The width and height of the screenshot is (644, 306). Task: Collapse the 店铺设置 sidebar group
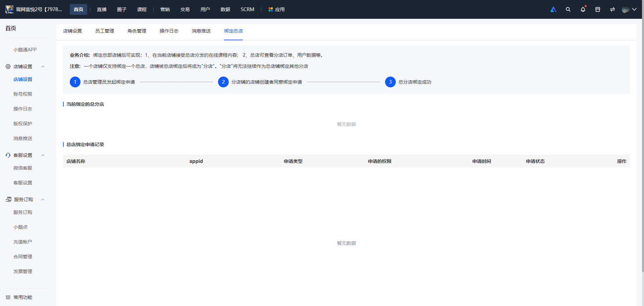click(x=43, y=67)
